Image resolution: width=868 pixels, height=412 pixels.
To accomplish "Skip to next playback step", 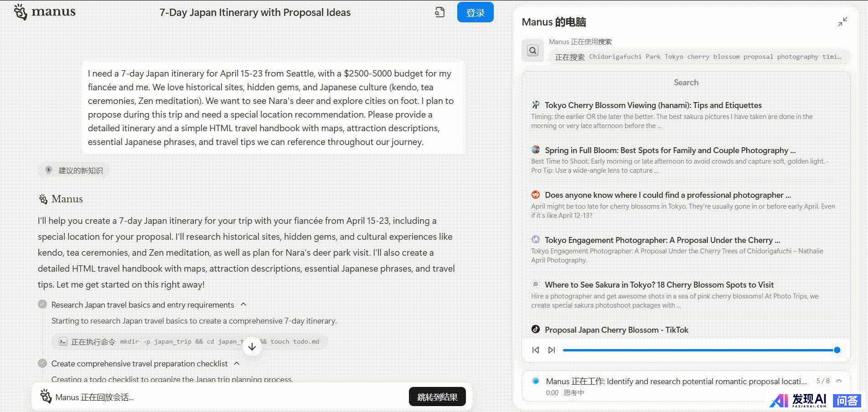I will [552, 350].
